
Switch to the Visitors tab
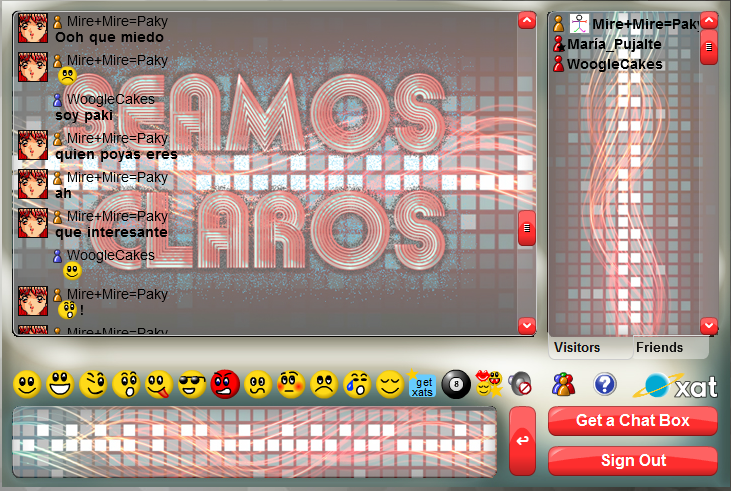pos(577,348)
